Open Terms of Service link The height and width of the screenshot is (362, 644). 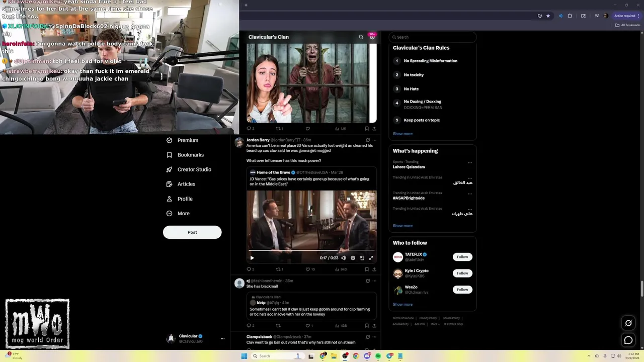tap(403, 318)
